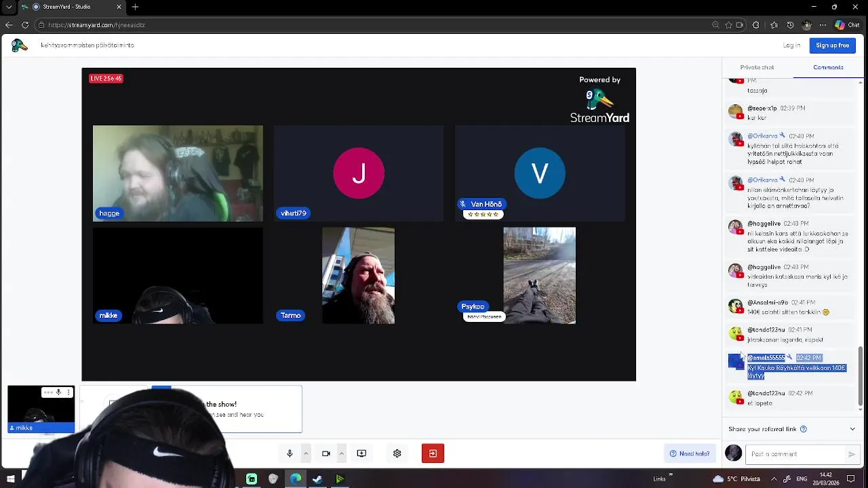The width and height of the screenshot is (868, 488).
Task: Open the Windows Start menu
Action: (x=11, y=479)
